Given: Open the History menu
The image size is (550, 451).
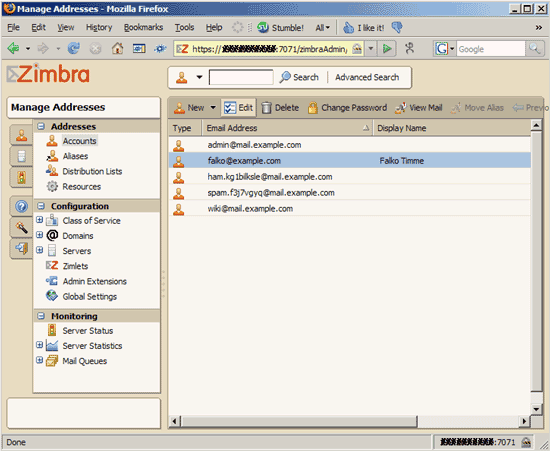Looking at the screenshot, I should coord(99,27).
